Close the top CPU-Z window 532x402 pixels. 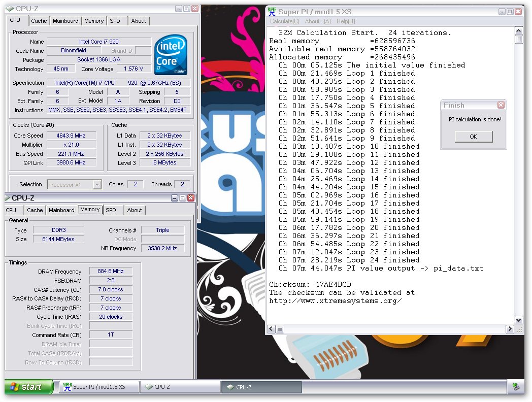click(195, 9)
